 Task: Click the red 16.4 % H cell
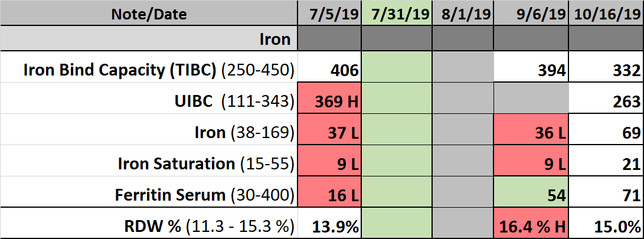click(x=530, y=226)
